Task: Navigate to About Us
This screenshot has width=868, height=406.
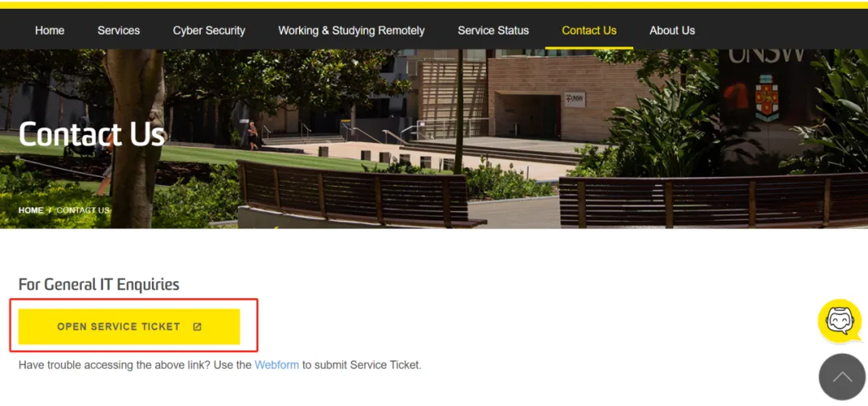Action: tap(672, 31)
